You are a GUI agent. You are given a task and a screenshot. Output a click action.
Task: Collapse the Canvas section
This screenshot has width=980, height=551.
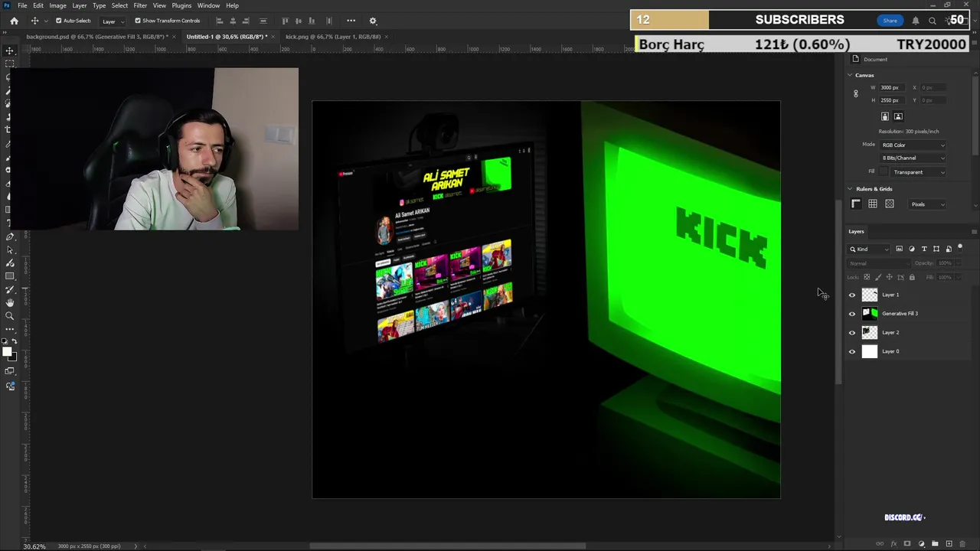[850, 75]
